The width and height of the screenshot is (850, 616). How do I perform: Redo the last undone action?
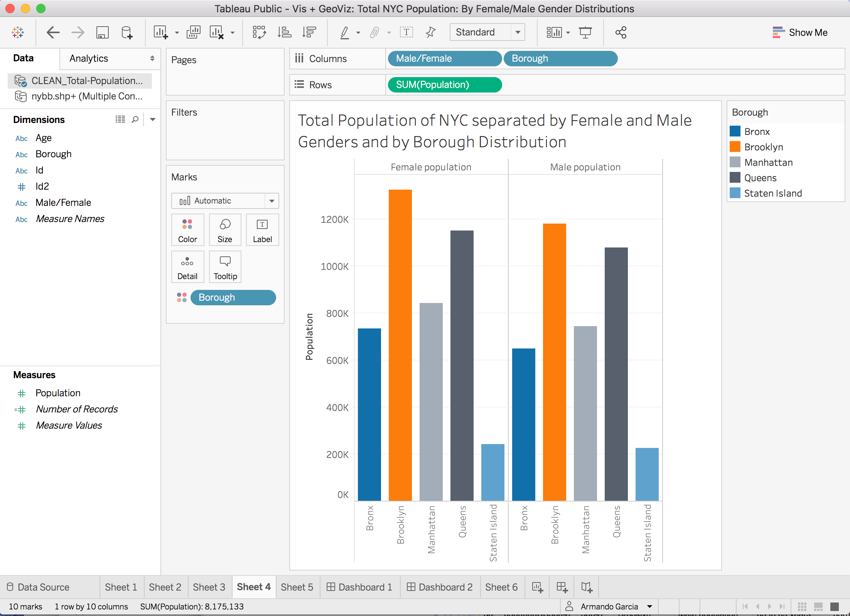pyautogui.click(x=77, y=32)
